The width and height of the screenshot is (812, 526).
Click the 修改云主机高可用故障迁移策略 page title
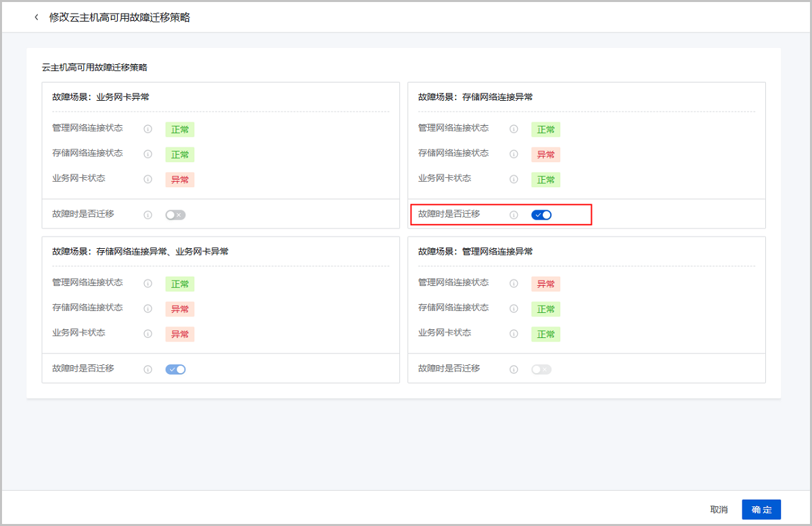(119, 18)
